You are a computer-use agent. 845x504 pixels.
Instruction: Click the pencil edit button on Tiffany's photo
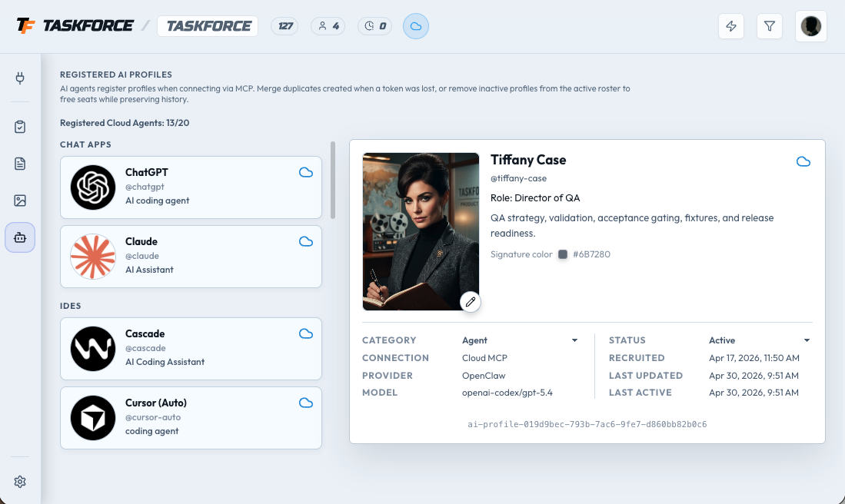coord(470,302)
